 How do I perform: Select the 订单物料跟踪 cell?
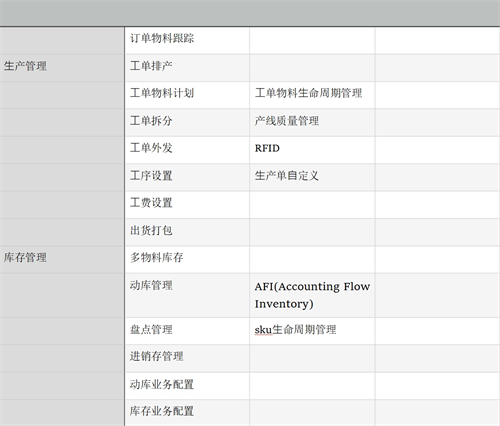187,40
